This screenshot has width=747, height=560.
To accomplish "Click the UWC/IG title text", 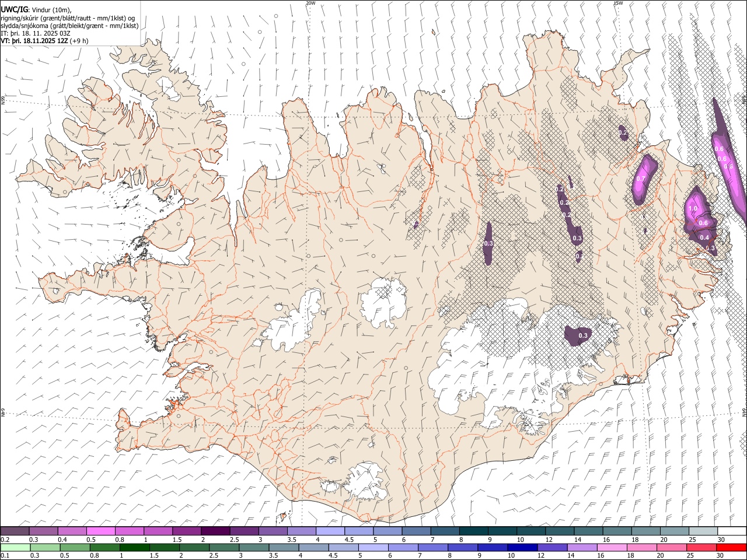I will pyautogui.click(x=15, y=10).
